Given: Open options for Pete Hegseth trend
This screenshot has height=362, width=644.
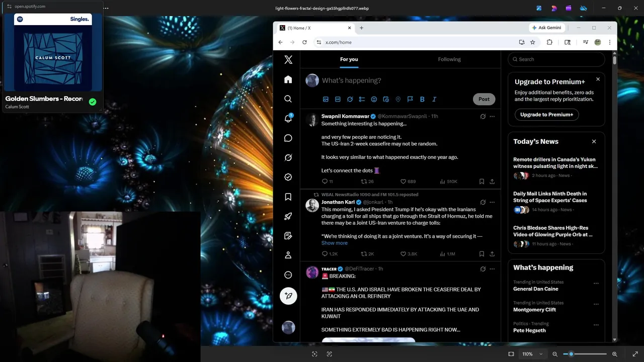Looking at the screenshot, I should click(596, 325).
